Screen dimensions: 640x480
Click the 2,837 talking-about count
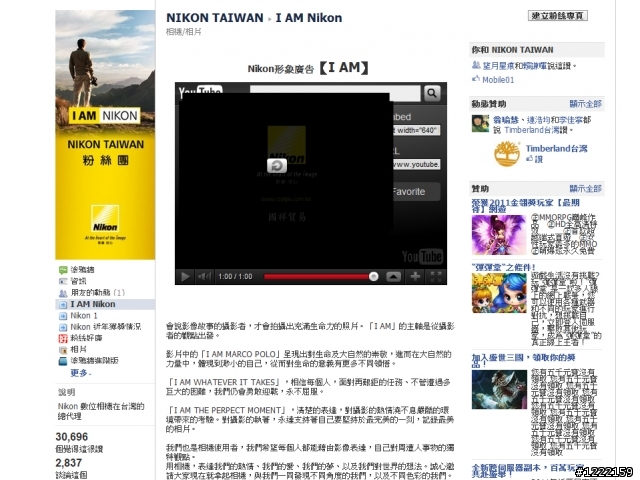pos(69,463)
